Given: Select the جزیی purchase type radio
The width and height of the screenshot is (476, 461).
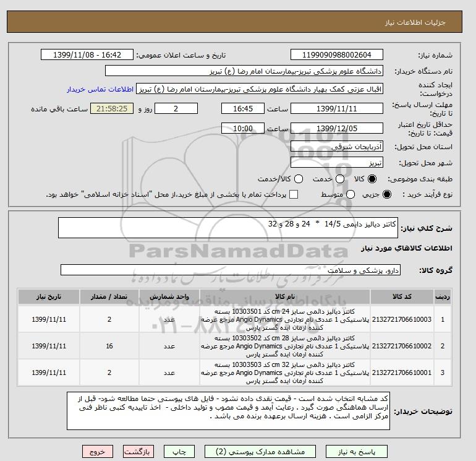Looking at the screenshot, I should tap(387, 194).
